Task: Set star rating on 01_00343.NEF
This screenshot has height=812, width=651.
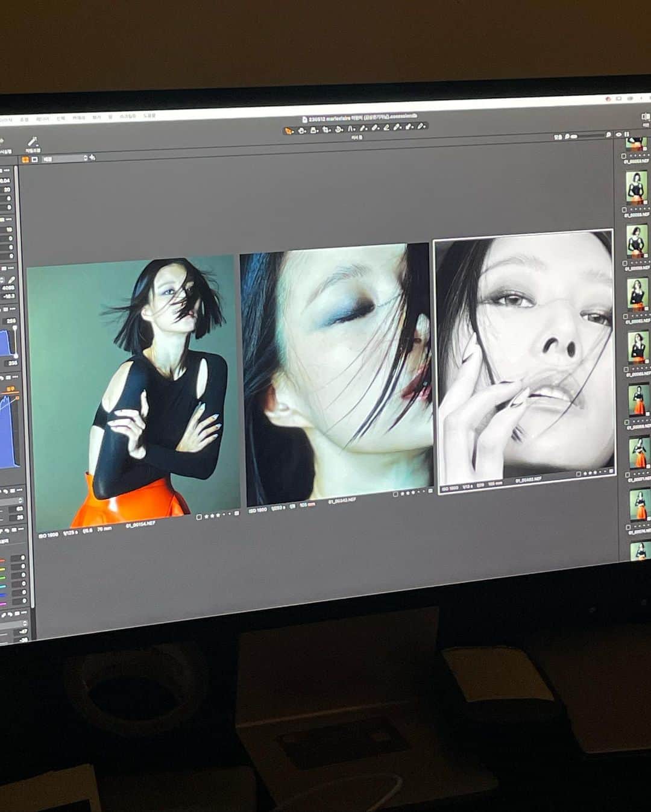Action: tap(413, 493)
